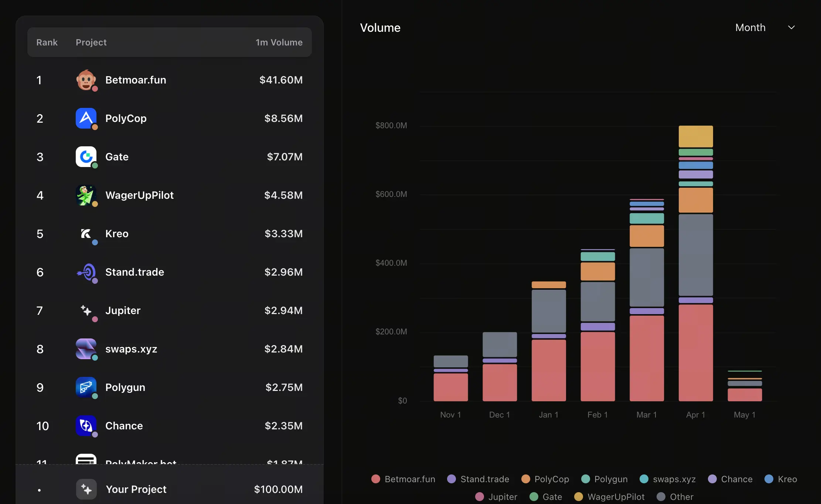The image size is (821, 504).
Task: Sort by the Project column header
Action: (91, 42)
